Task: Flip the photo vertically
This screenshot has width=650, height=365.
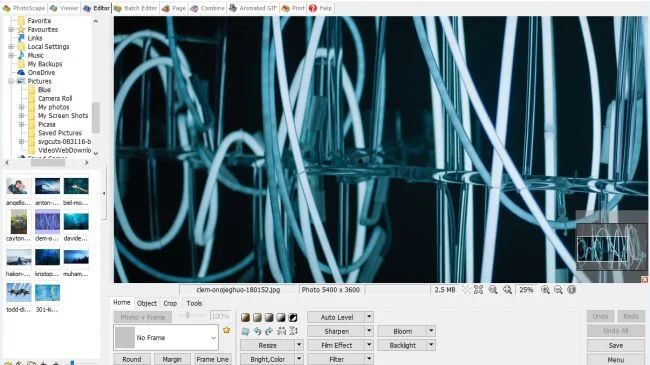Action: pyautogui.click(x=293, y=331)
